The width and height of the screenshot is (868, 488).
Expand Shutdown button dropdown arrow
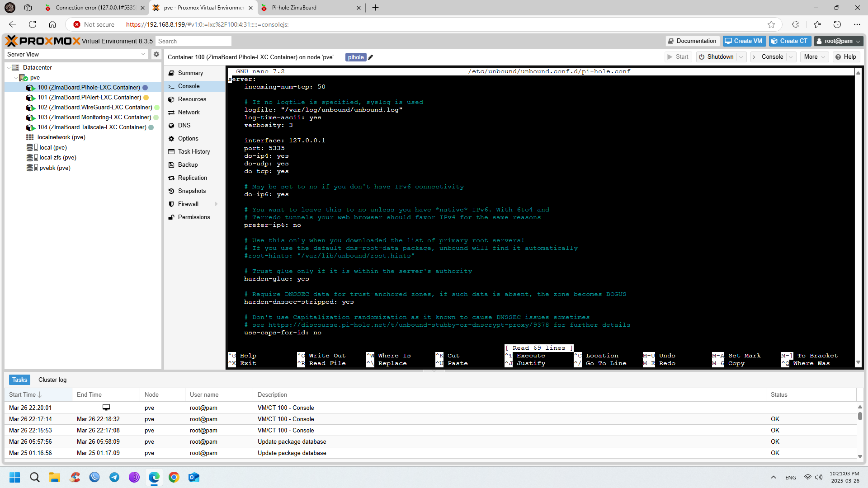(x=741, y=57)
